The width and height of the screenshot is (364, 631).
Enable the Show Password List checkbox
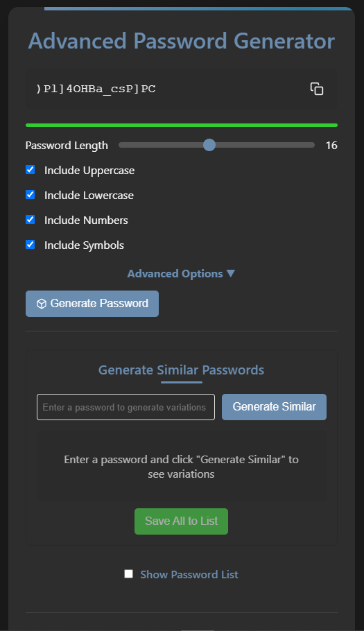pos(129,574)
